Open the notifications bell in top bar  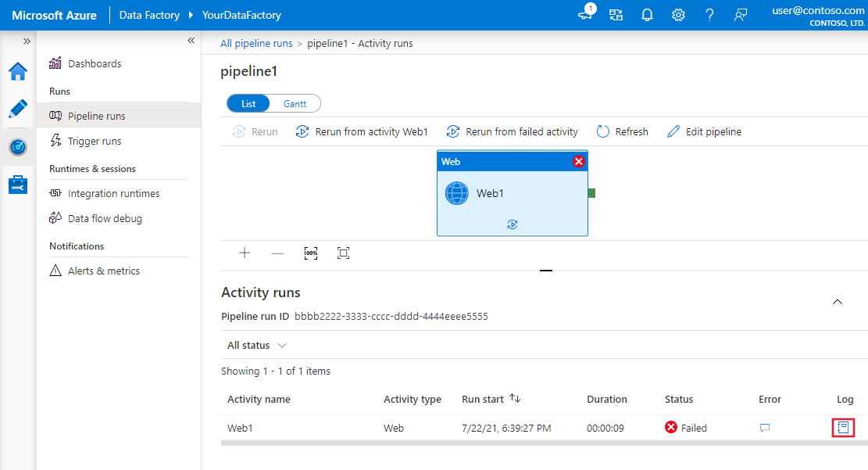tap(647, 14)
